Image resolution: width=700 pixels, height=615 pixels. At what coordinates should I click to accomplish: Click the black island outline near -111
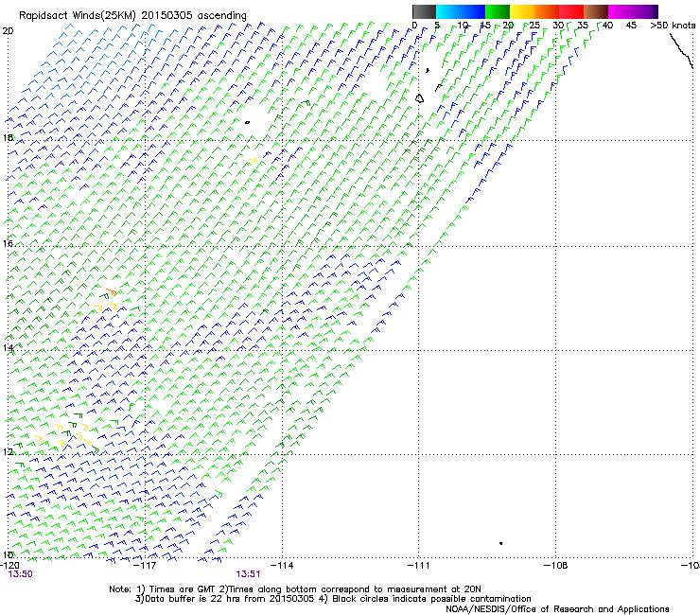(420, 98)
